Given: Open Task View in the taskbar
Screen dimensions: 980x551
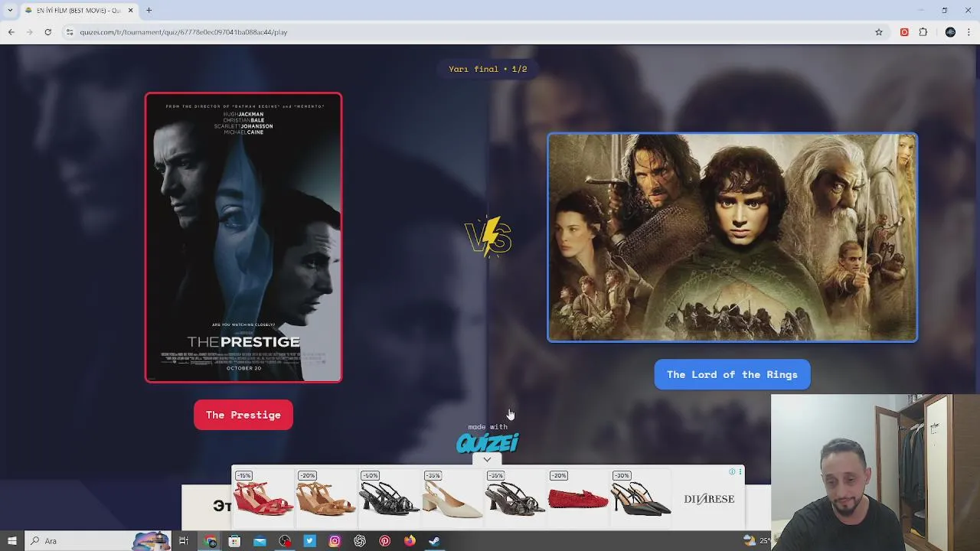Looking at the screenshot, I should pos(184,541).
